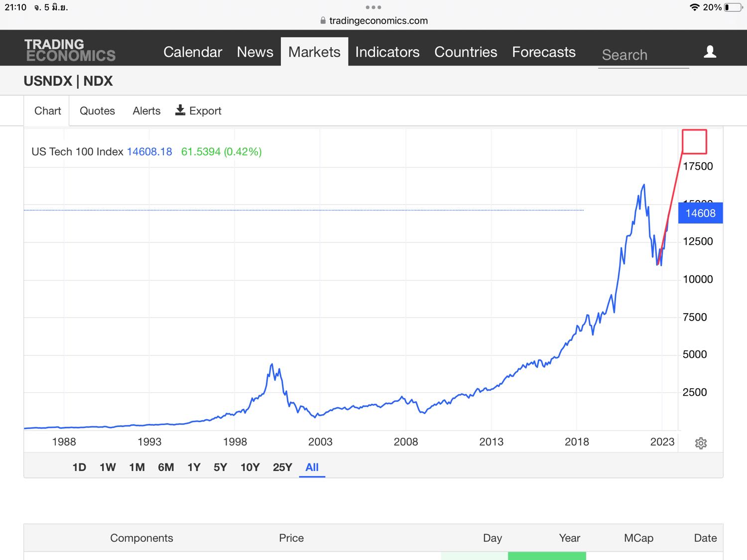Open the user account icon
This screenshot has width=747, height=560.
pyautogui.click(x=710, y=52)
